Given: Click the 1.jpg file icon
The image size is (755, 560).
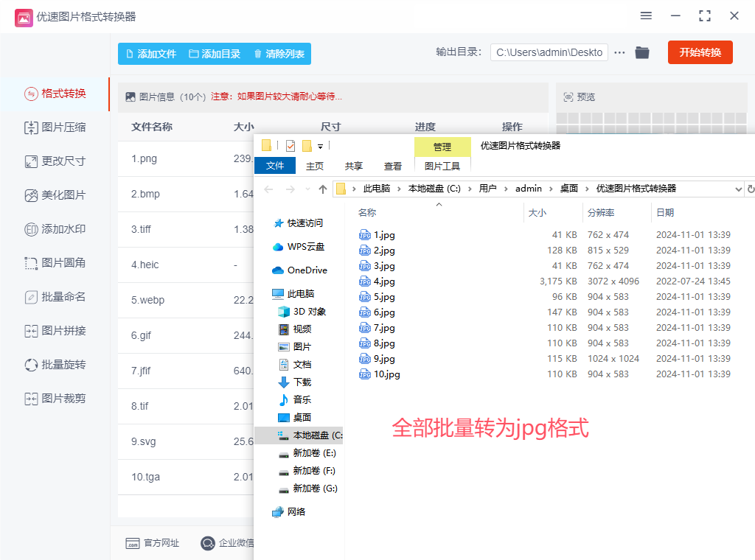Looking at the screenshot, I should tap(365, 235).
